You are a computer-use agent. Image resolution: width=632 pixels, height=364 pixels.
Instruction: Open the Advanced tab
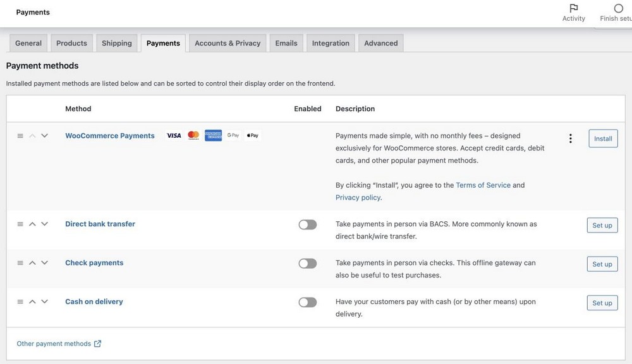tap(381, 43)
